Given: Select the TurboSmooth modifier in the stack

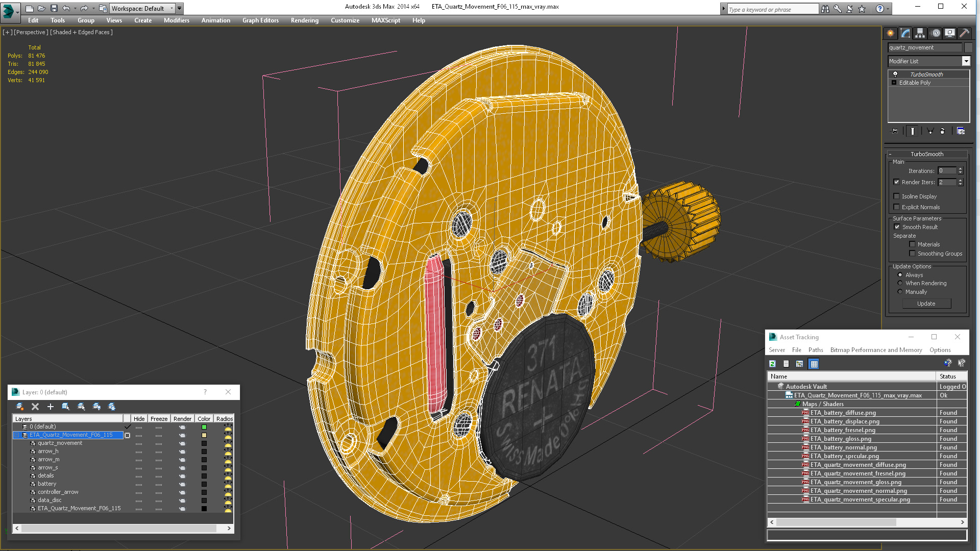Looking at the screenshot, I should point(926,74).
